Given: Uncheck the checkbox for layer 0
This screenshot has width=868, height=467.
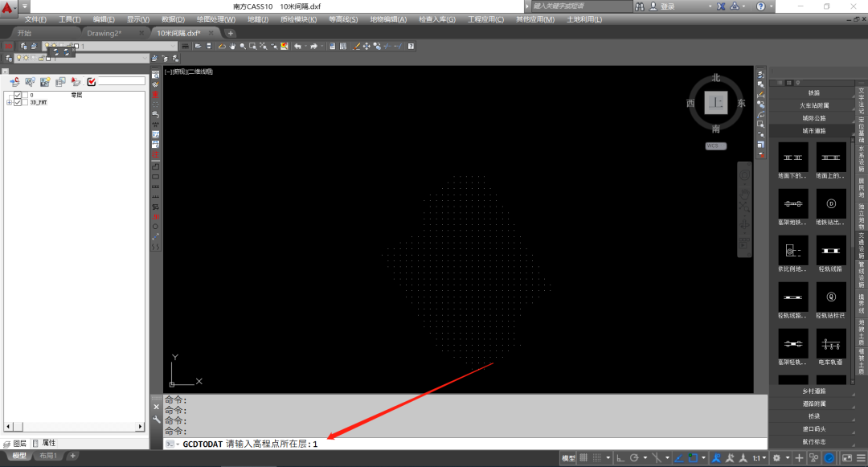Looking at the screenshot, I should coord(18,95).
